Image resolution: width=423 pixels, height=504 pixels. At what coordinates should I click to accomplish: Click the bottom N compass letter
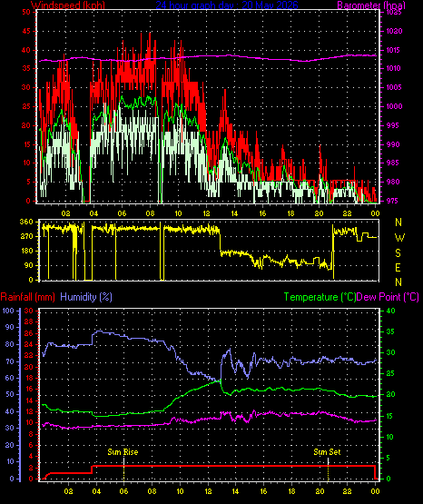pyautogui.click(x=398, y=282)
